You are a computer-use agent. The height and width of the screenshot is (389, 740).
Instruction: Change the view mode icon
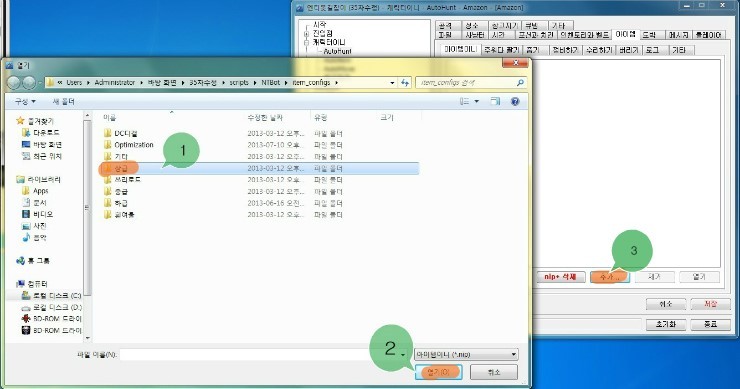(x=465, y=101)
